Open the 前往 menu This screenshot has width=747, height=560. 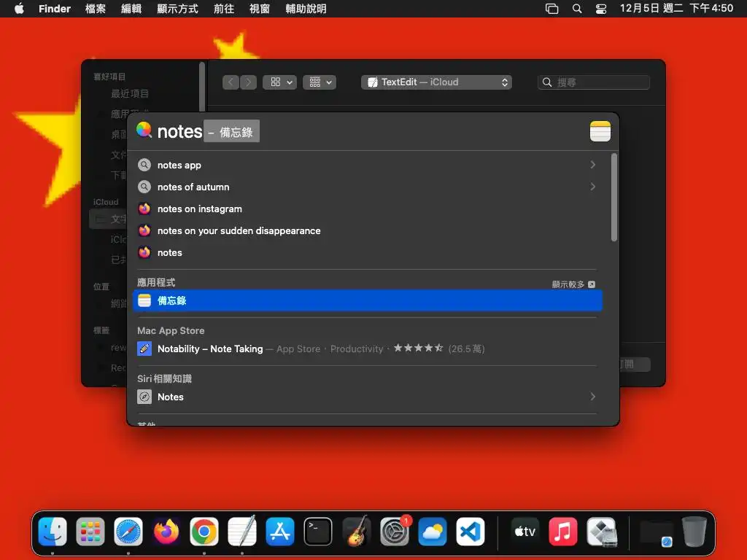point(224,9)
